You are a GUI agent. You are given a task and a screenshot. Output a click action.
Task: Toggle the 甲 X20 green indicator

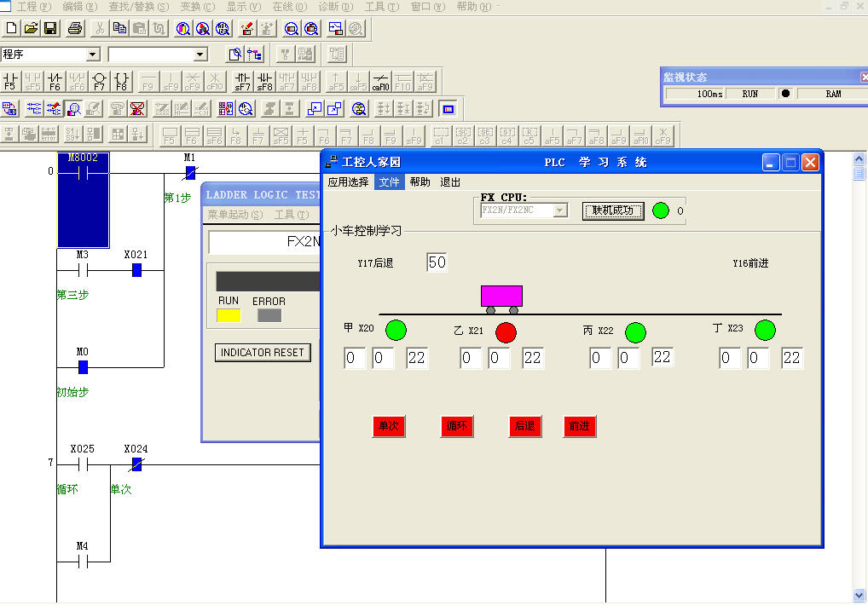396,330
